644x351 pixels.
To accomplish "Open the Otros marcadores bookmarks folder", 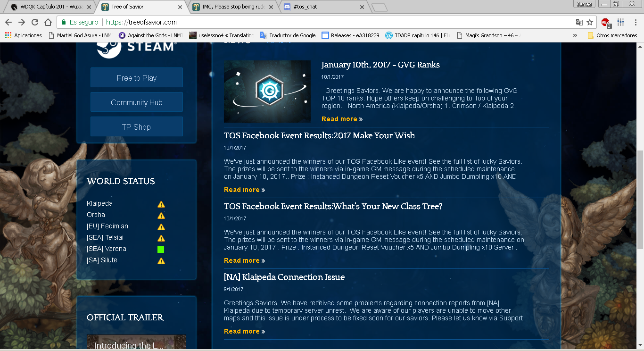I will [x=612, y=35].
